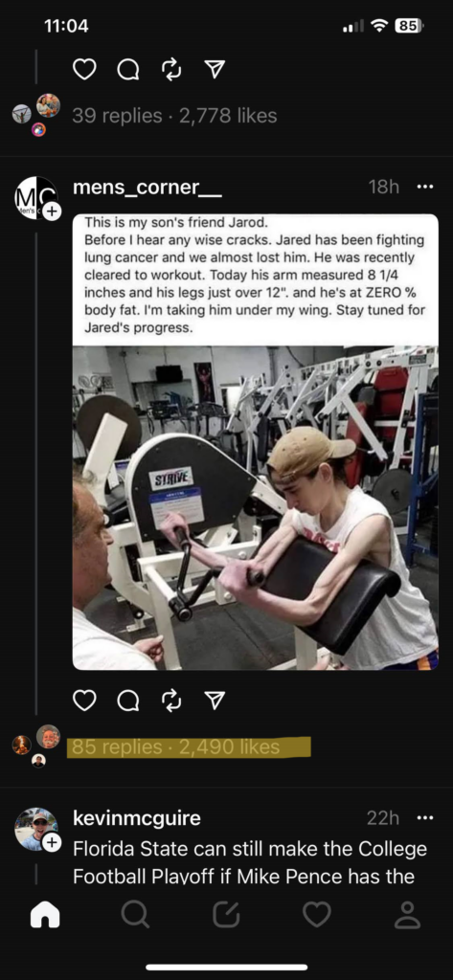Open the Activity heart tab in bottom bar
The width and height of the screenshot is (453, 980).
tap(317, 914)
